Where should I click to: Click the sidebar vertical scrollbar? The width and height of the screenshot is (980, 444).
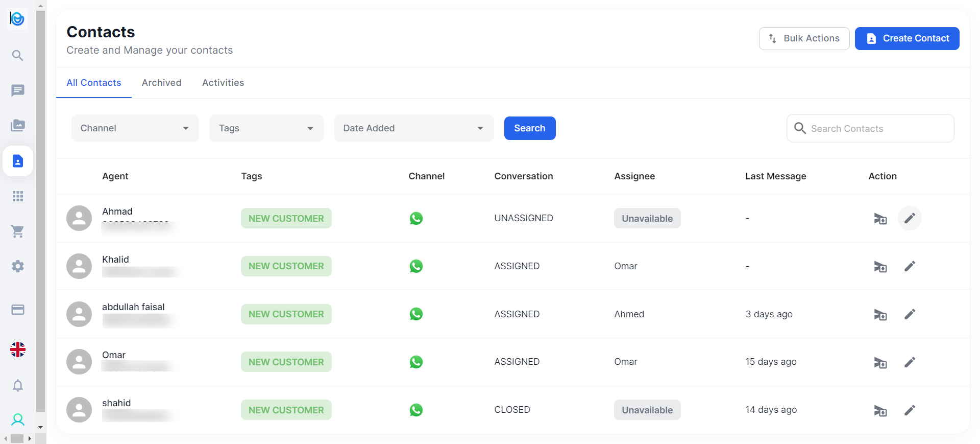40,215
